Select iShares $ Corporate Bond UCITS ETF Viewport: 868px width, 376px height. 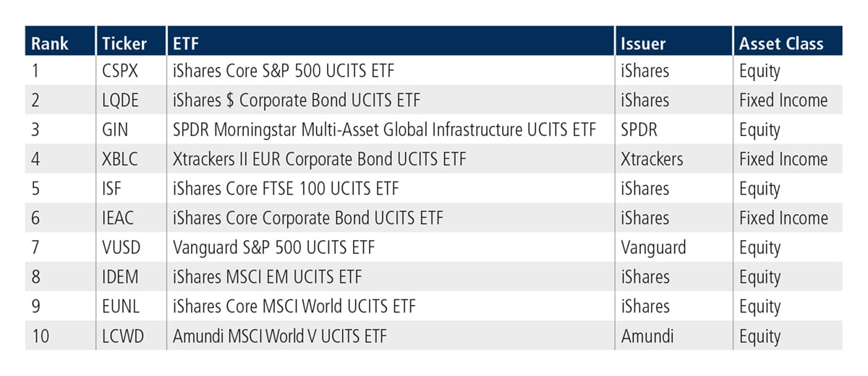(x=296, y=101)
